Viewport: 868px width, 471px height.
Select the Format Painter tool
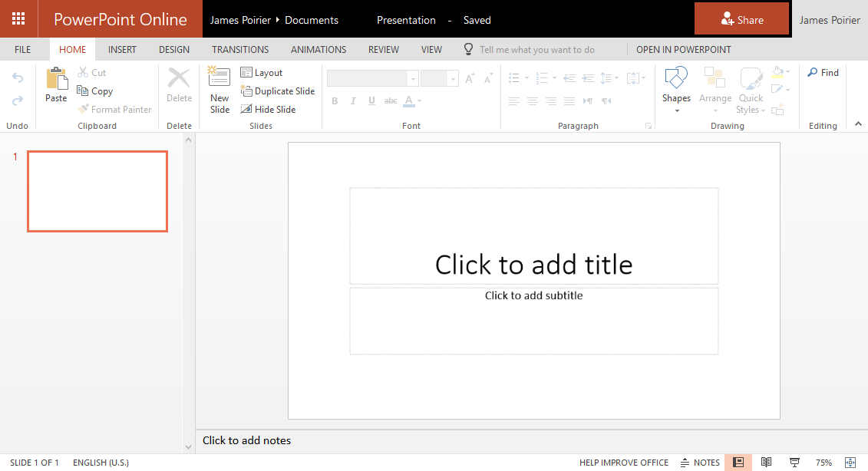114,109
